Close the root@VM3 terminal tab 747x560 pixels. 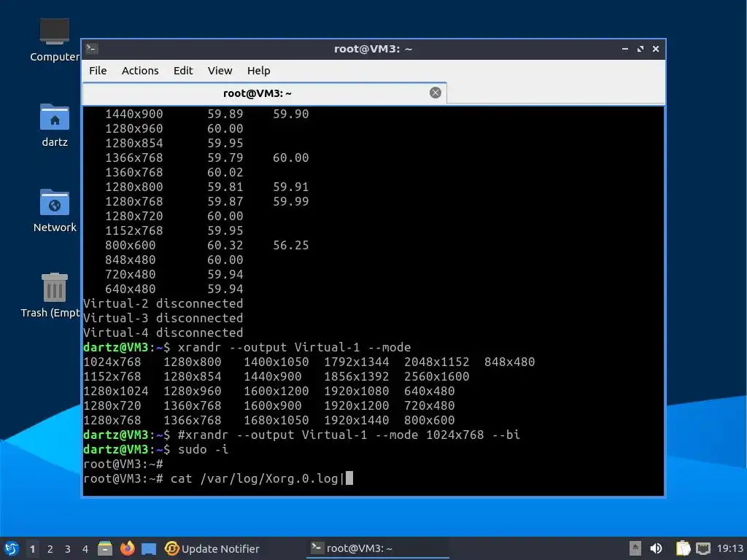click(x=435, y=93)
